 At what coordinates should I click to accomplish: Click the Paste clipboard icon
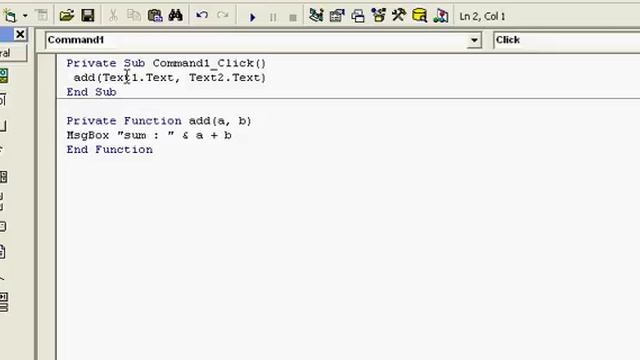(155, 16)
